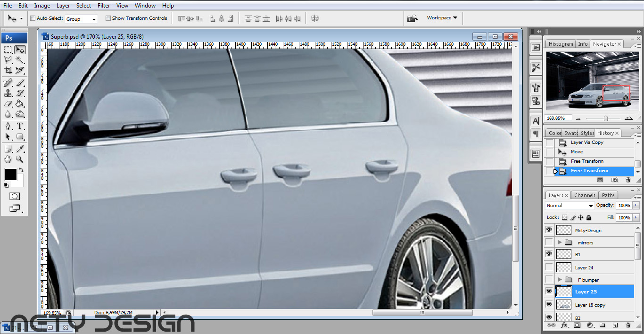Select the Clone Stamp tool
The image size is (644, 334).
coord(8,93)
